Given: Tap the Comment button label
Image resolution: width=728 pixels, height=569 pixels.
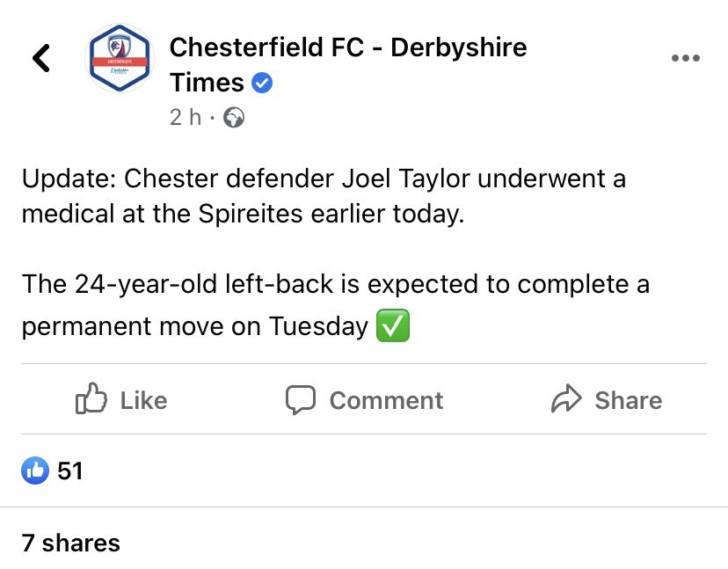Looking at the screenshot, I should coord(386,400).
